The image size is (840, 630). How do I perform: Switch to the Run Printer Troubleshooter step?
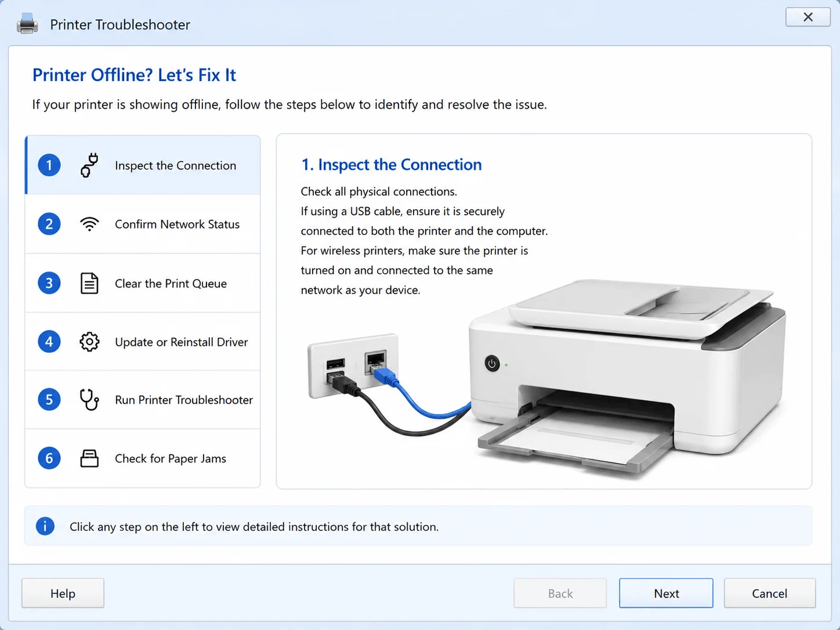pyautogui.click(x=143, y=400)
